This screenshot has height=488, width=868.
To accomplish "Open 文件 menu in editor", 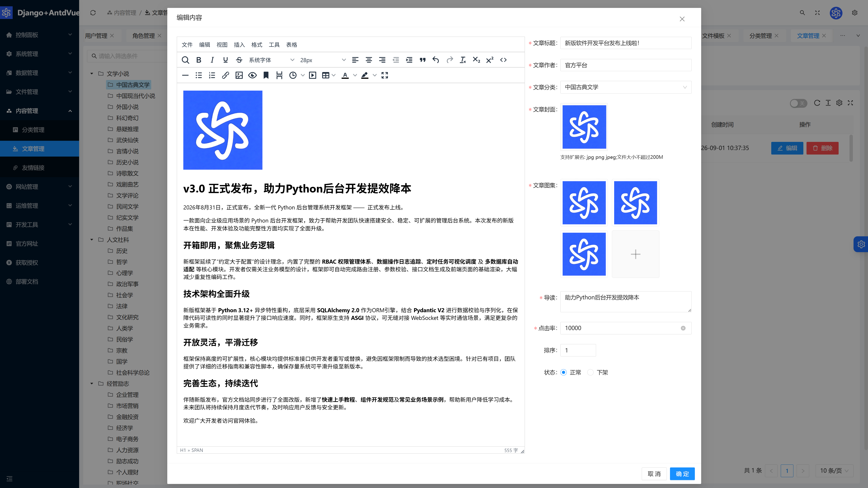I will [x=187, y=45].
